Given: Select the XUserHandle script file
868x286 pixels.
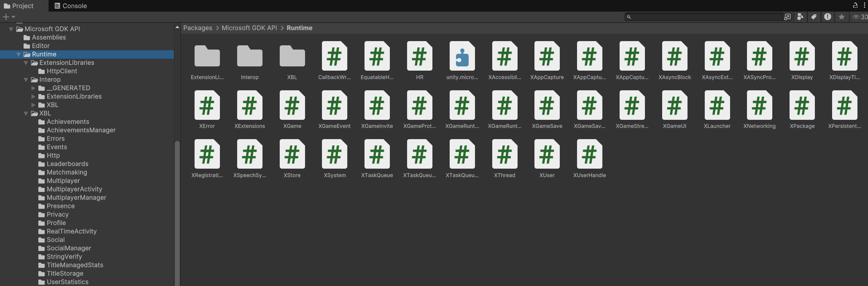Looking at the screenshot, I should pyautogui.click(x=589, y=159).
